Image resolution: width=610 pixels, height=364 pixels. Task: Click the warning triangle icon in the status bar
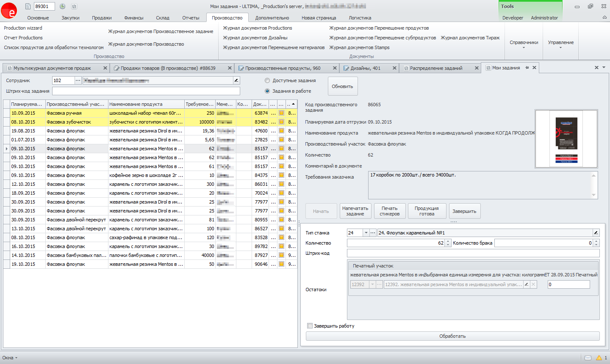[599, 358]
